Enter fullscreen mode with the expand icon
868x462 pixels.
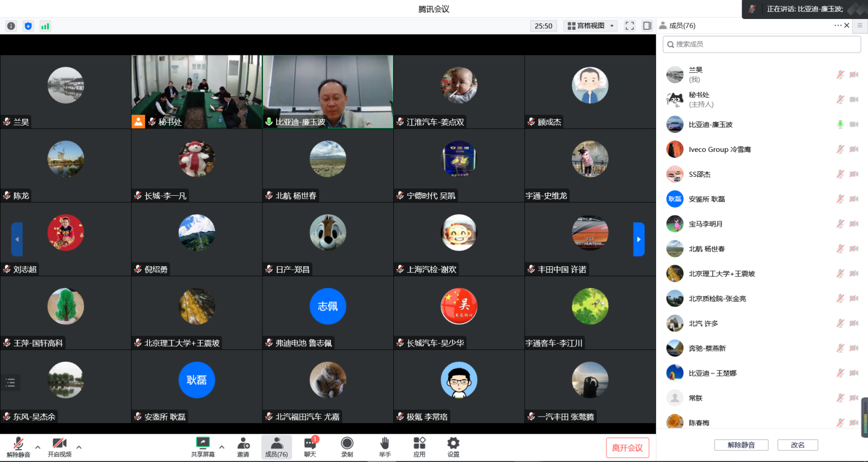629,26
